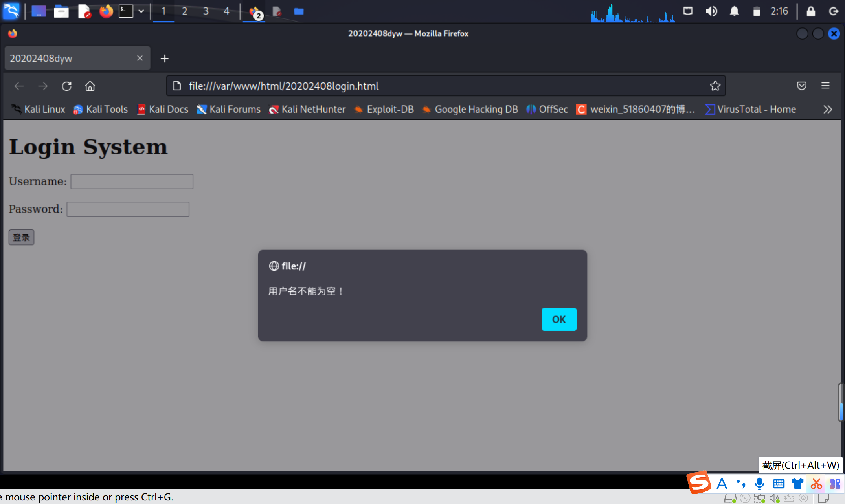The image size is (845, 504).
Task: Open the file manager from the panel
Action: click(x=61, y=11)
